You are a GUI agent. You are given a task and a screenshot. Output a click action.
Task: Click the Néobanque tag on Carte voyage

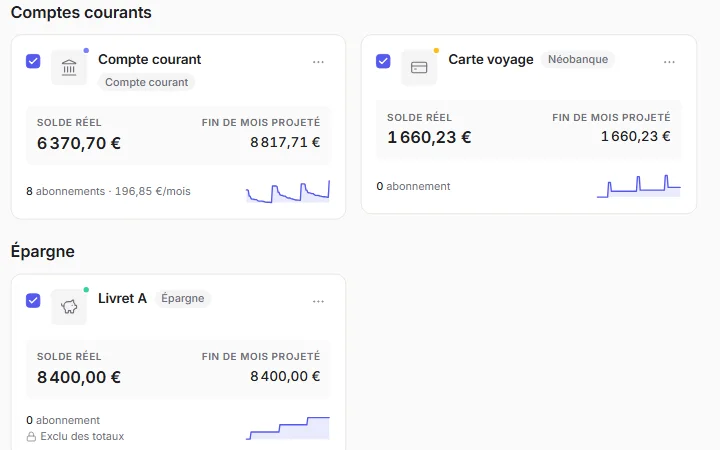pyautogui.click(x=578, y=59)
